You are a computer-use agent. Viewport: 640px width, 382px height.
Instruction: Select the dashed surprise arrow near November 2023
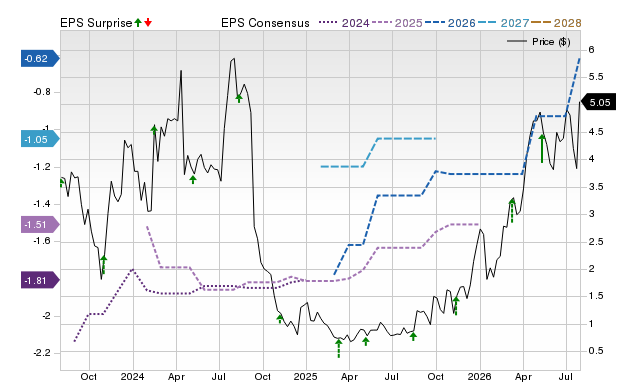point(104,264)
